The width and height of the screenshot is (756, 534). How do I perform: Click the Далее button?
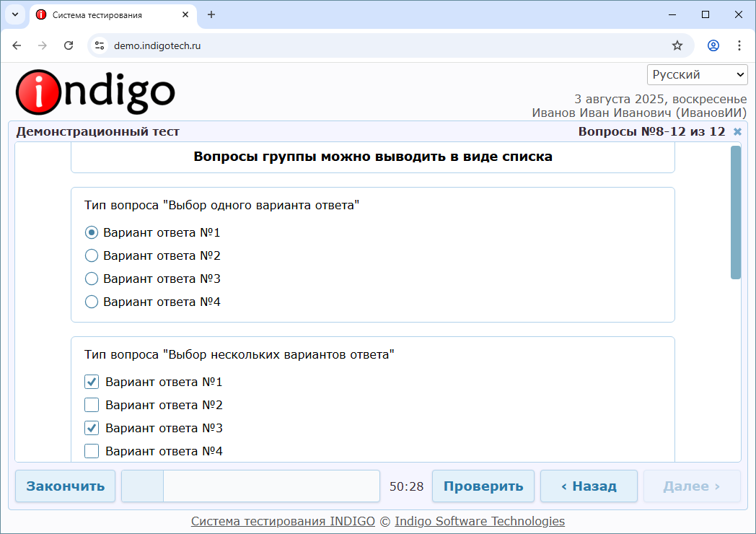(x=692, y=486)
